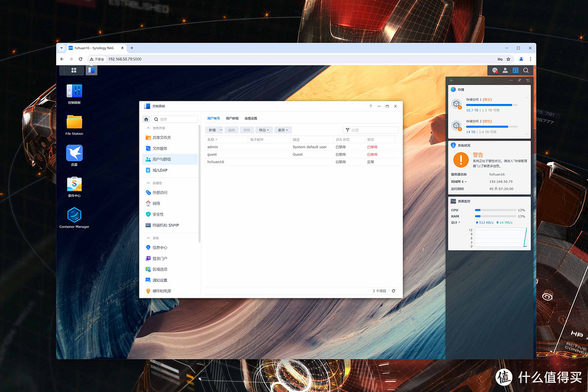Toggle the widgets panel icon

(x=515, y=70)
